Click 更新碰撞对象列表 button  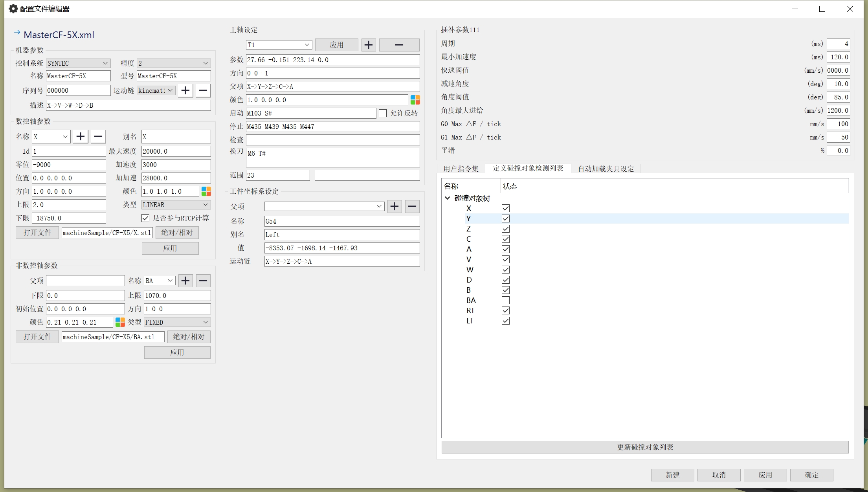(x=645, y=447)
